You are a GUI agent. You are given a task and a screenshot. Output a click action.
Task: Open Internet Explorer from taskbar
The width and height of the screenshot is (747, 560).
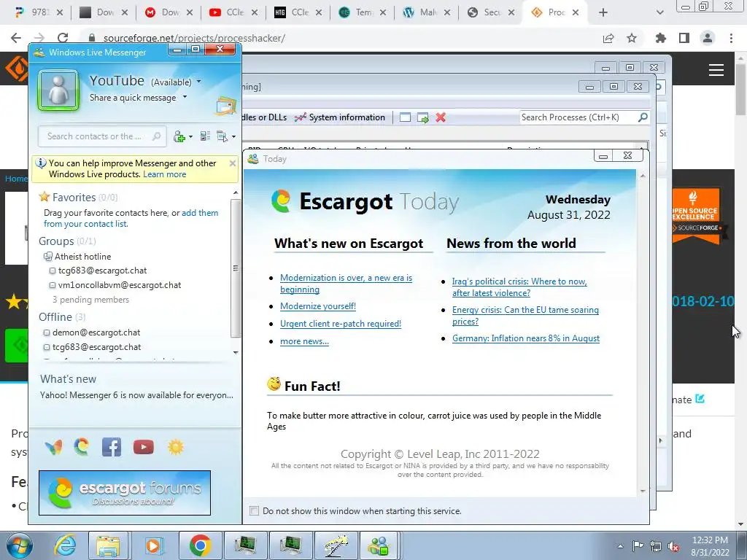tap(65, 545)
